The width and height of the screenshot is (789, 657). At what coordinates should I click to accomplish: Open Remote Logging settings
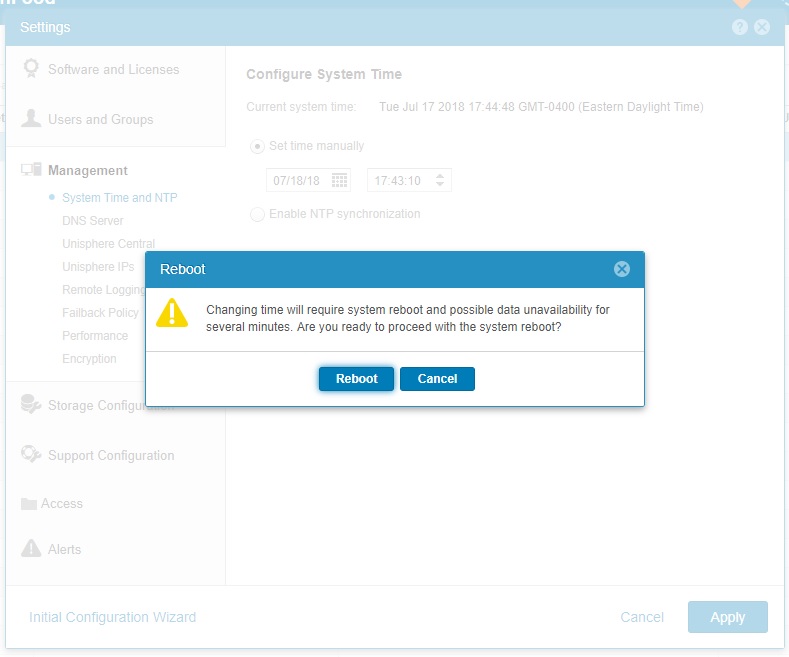pyautogui.click(x=103, y=290)
